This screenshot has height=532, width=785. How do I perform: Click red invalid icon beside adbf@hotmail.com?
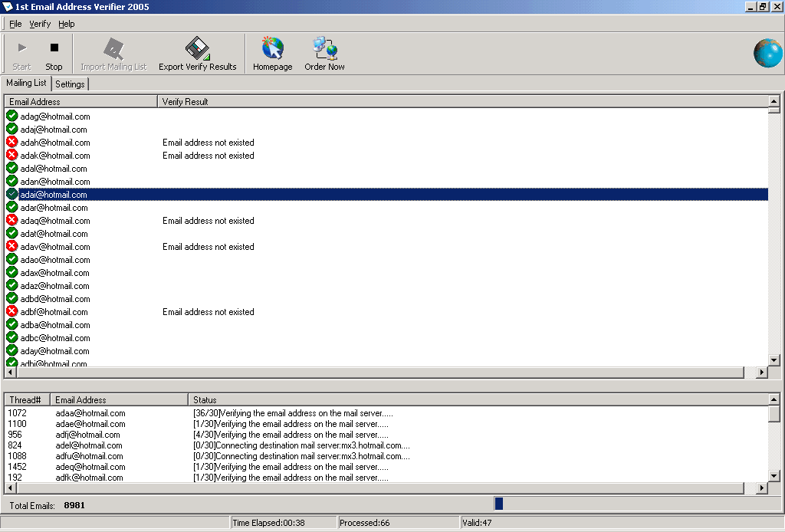tap(12, 312)
